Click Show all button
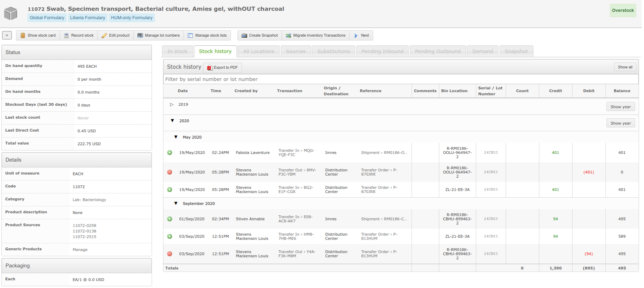Screen dimensions: 644x288 625,67
